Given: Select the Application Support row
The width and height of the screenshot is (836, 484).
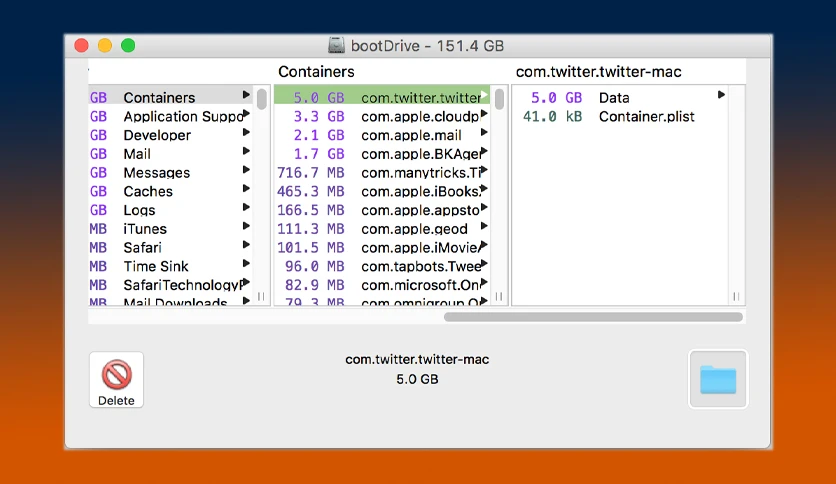Looking at the screenshot, I should [x=171, y=116].
